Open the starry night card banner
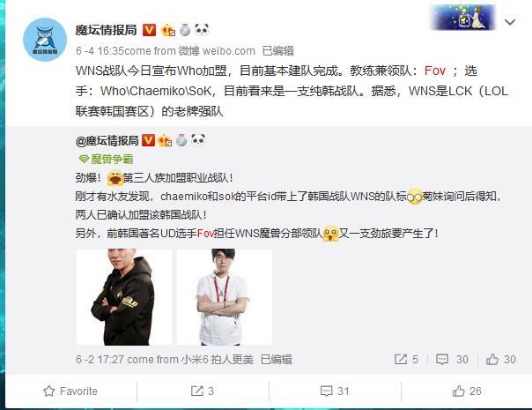The width and height of the screenshot is (532, 410). (x=462, y=18)
